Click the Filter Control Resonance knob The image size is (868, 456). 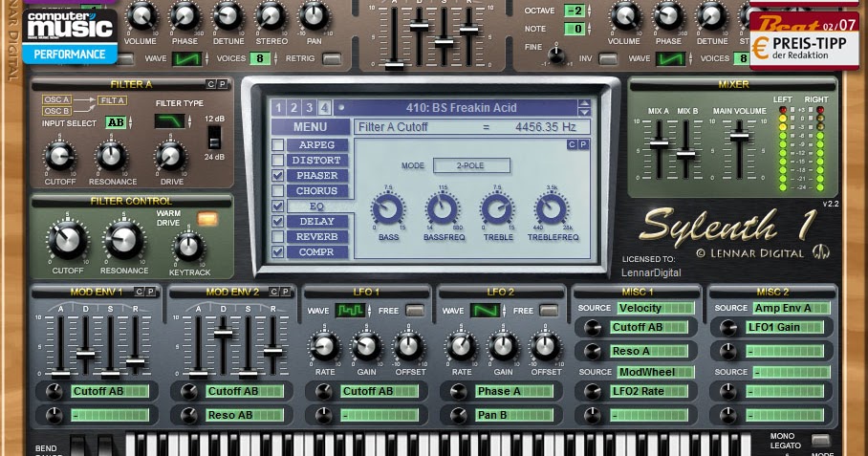pos(124,241)
